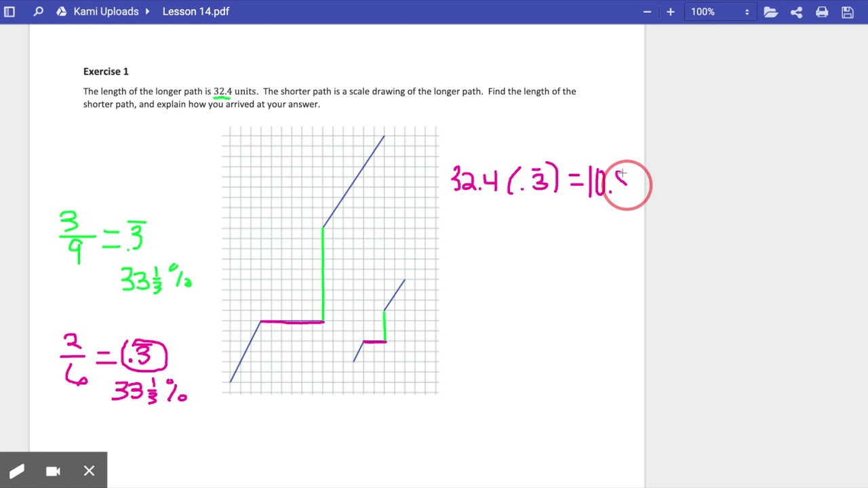Zoom in with the plus button
This screenshot has height=488, width=868.
[671, 12]
